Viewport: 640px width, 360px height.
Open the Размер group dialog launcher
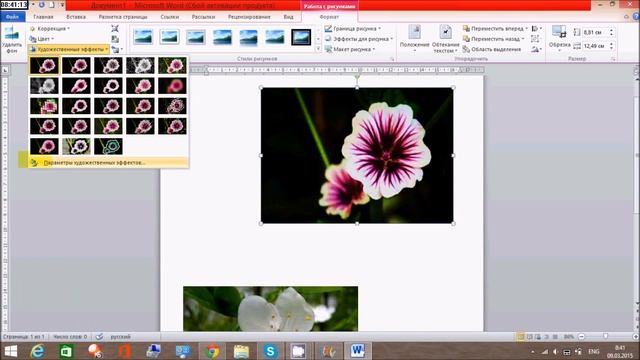[613, 59]
